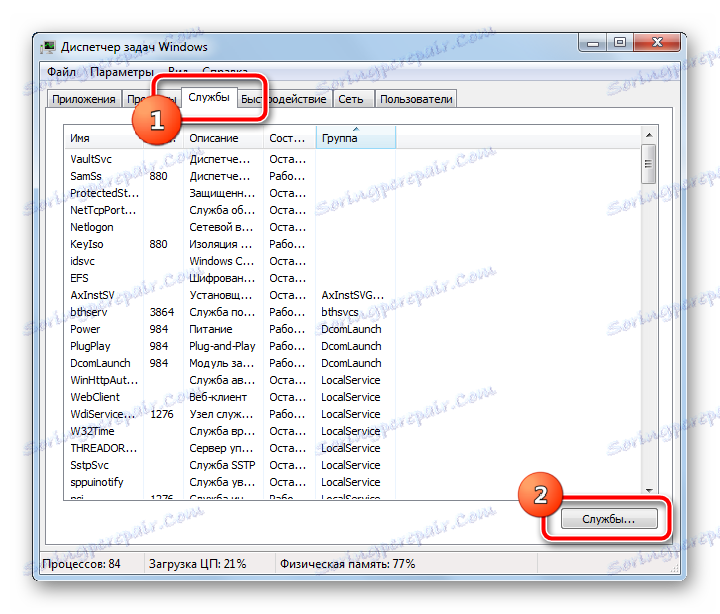Click the Веб-клиент description cell

click(218, 397)
